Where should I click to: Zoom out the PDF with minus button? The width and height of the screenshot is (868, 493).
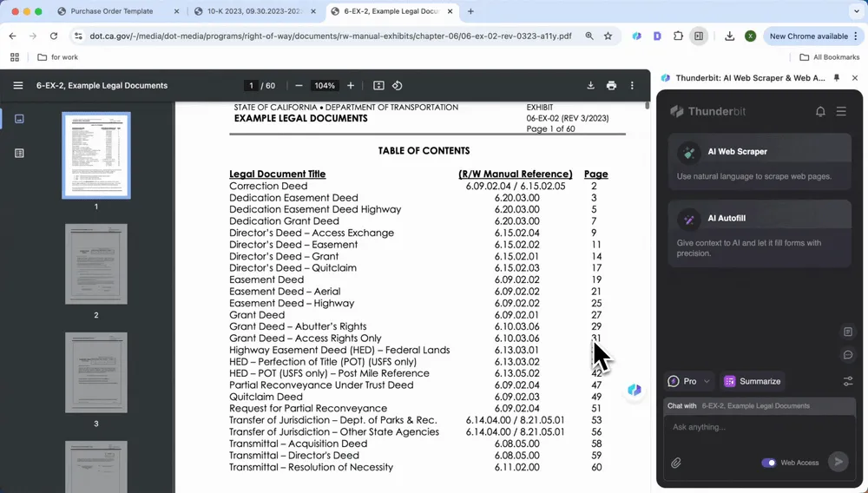pos(299,85)
